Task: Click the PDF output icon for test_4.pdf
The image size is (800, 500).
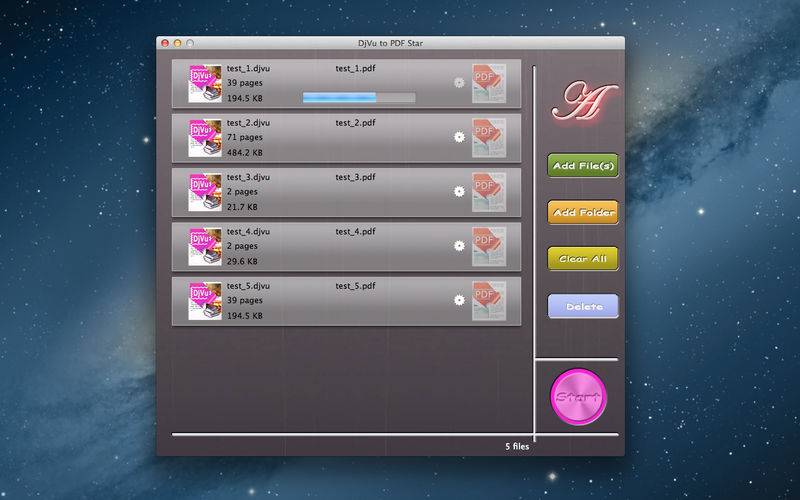Action: coord(489,246)
